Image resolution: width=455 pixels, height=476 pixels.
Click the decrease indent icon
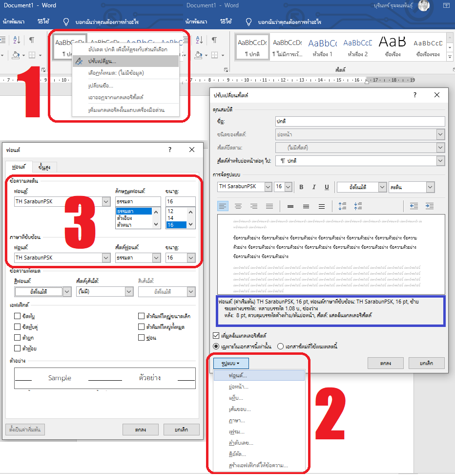414,206
